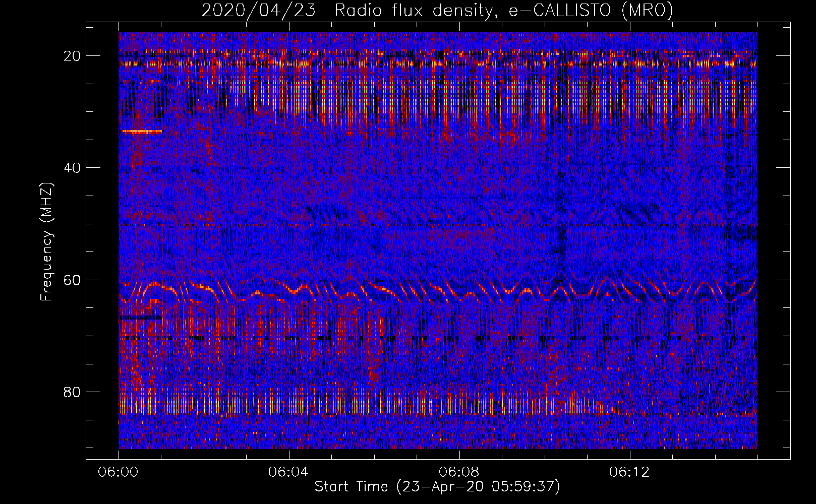Select the 'Frequency (MHZ)' y-axis label
The height and width of the screenshot is (504, 816).
click(46, 242)
